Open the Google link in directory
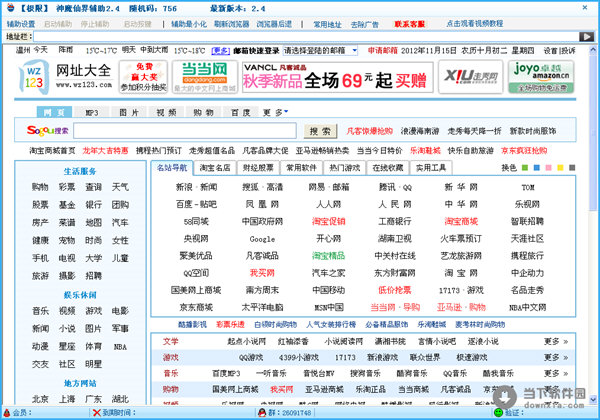The image size is (600, 420). [262, 239]
